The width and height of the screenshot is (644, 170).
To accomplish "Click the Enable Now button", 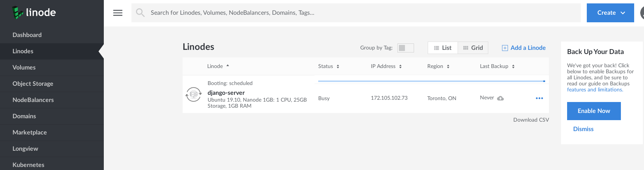I will [x=594, y=111].
